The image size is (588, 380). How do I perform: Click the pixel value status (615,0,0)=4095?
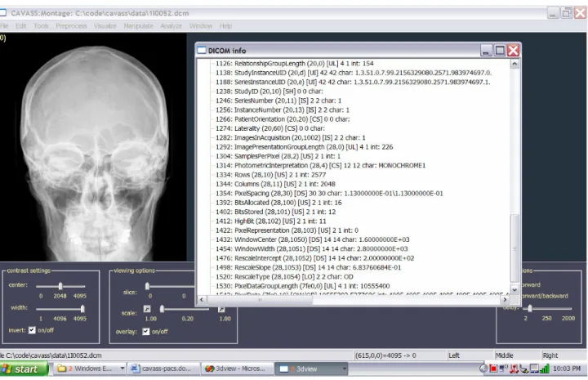pyautogui.click(x=400, y=355)
